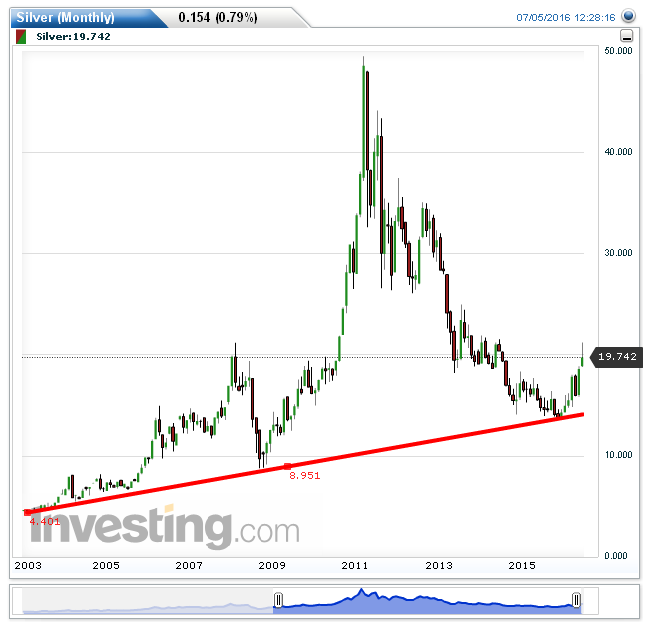Click the 10.000 price axis label
The image size is (650, 627).
[x=618, y=455]
